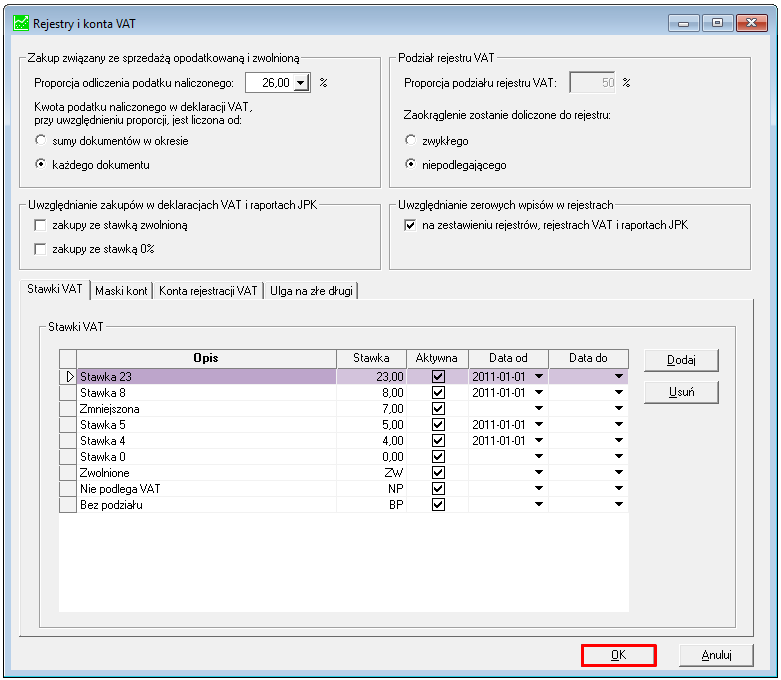The height and width of the screenshot is (680, 781).
Task: Switch to the Maski kont tab
Action: tap(121, 291)
